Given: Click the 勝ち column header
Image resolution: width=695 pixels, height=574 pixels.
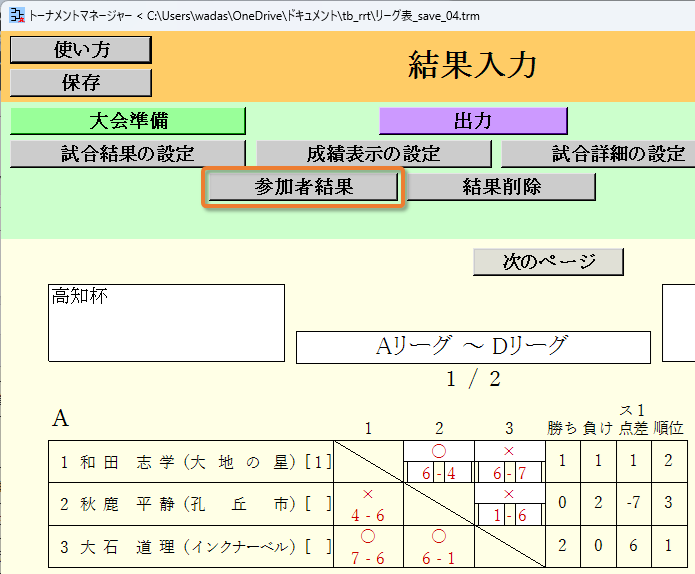Looking at the screenshot, I should pos(562,428).
